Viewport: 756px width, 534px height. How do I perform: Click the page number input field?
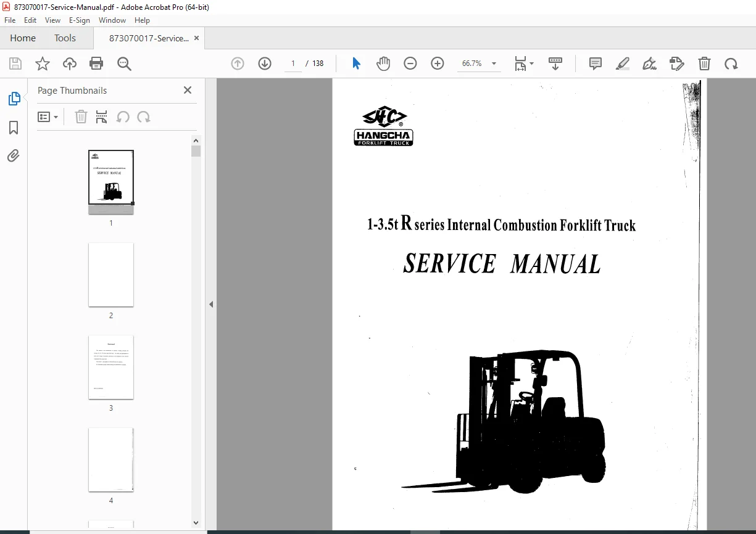(x=293, y=64)
